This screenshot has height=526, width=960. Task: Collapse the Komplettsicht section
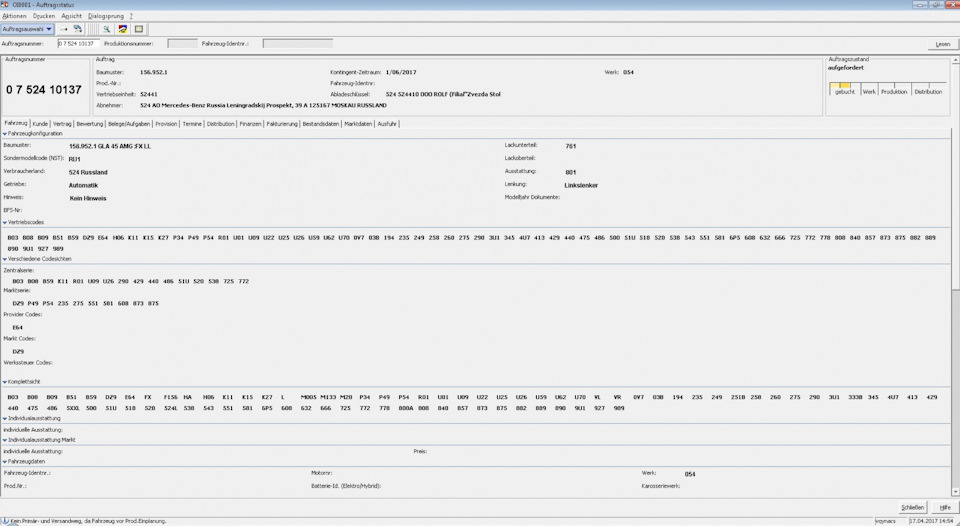click(5, 381)
